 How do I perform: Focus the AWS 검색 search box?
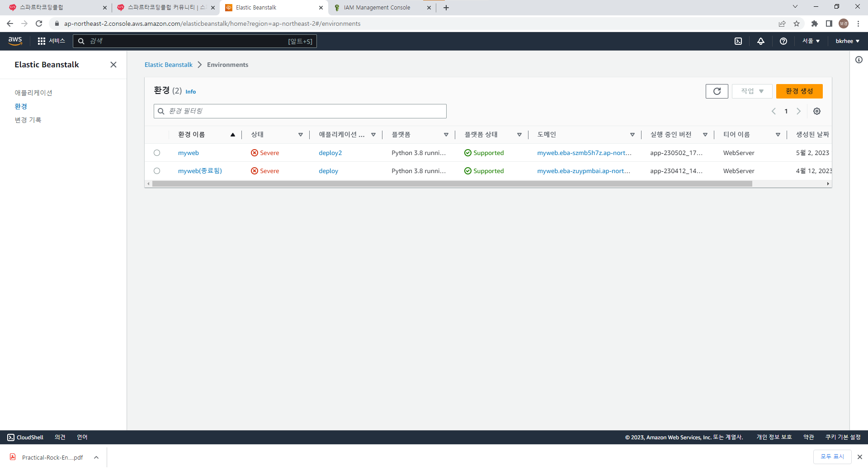(x=195, y=41)
